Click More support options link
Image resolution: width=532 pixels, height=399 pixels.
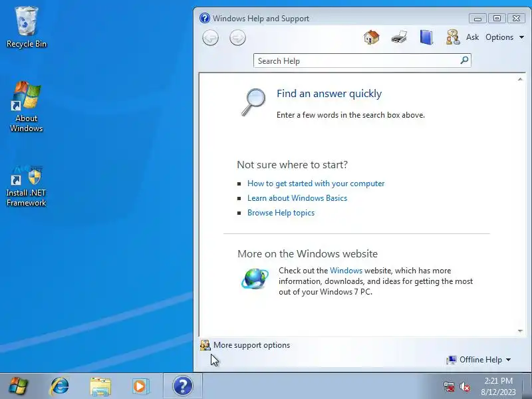tap(252, 345)
